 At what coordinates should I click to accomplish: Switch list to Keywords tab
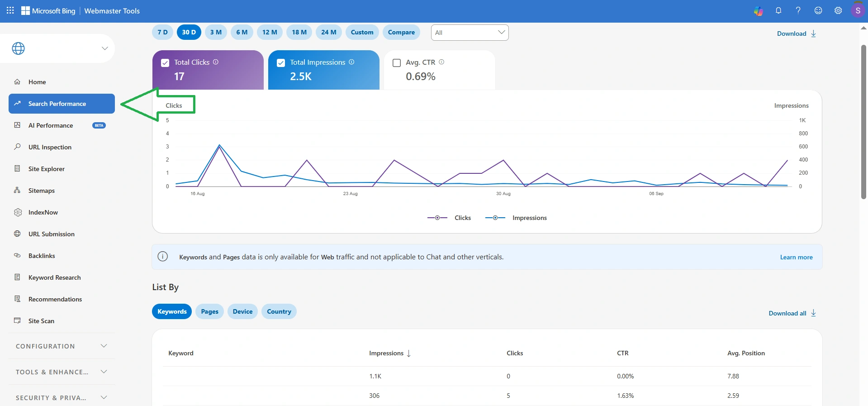tap(172, 311)
